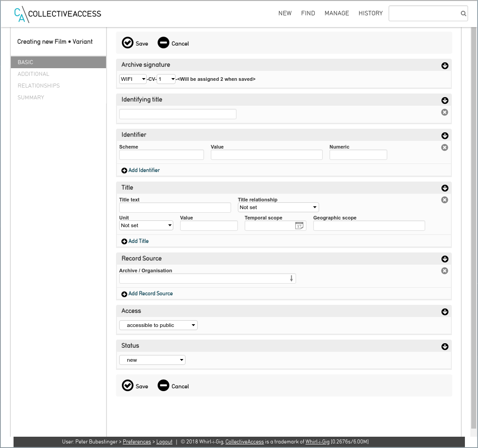Open the WIFI archive signature dropdown
The height and width of the screenshot is (448, 478).
point(133,79)
